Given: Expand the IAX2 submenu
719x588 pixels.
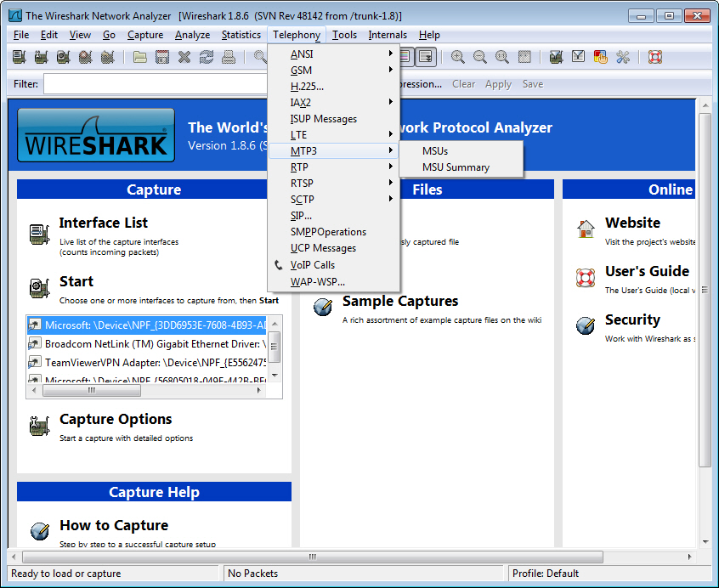Looking at the screenshot, I should [x=333, y=102].
